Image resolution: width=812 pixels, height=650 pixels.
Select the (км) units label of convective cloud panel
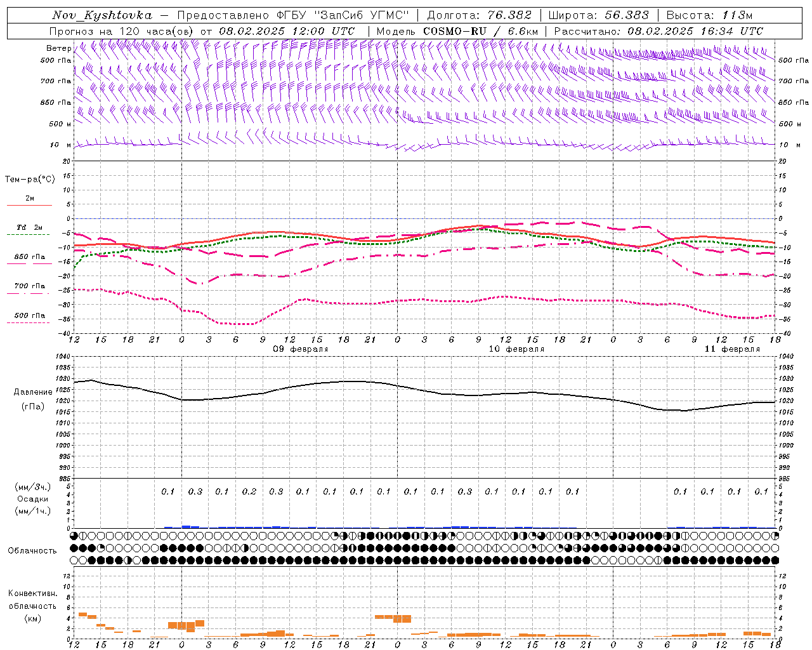coord(32,618)
